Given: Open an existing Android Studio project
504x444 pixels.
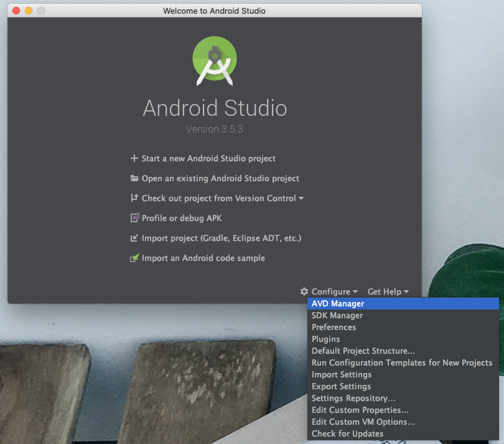Looking at the screenshot, I should (x=220, y=179).
